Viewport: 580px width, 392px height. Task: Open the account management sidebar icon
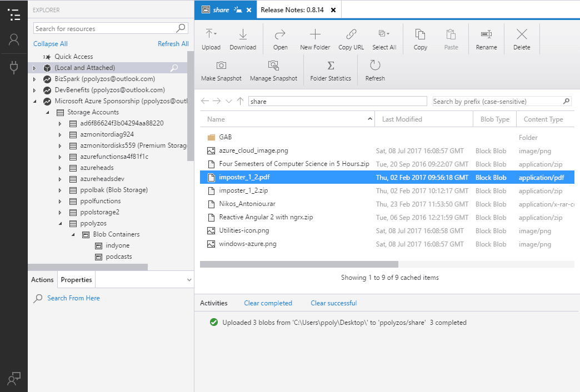14,39
